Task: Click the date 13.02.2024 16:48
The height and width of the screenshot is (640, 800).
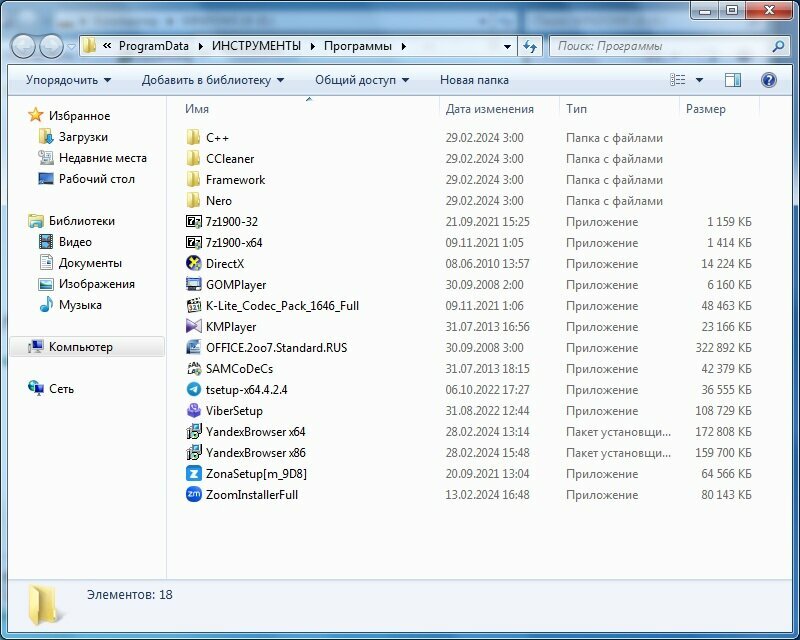Action: pos(487,495)
